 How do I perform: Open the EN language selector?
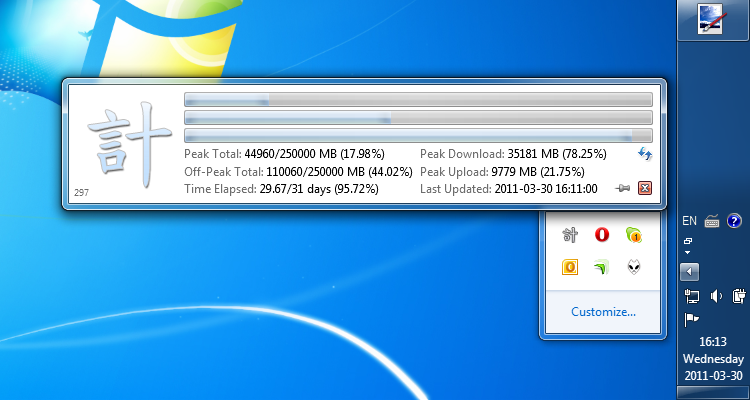[689, 221]
